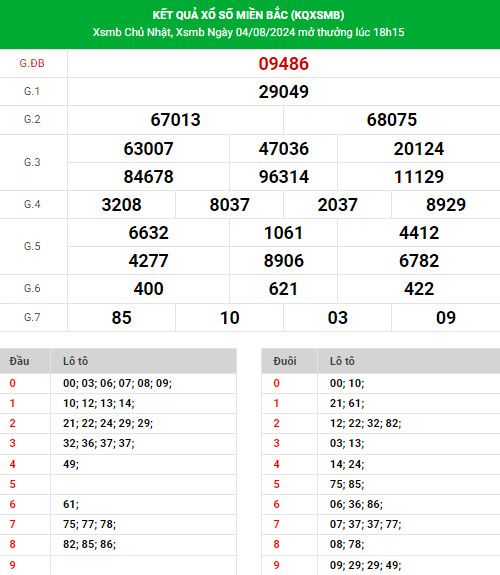Select first prize number 29049
Image resolution: width=500 pixels, height=575 pixels.
[x=283, y=92]
